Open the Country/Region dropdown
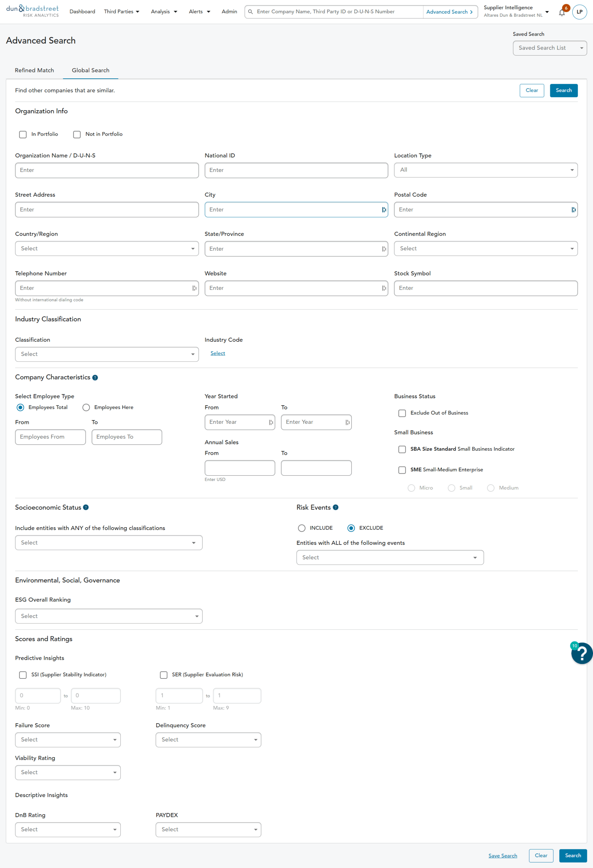The image size is (593, 868). click(x=107, y=249)
